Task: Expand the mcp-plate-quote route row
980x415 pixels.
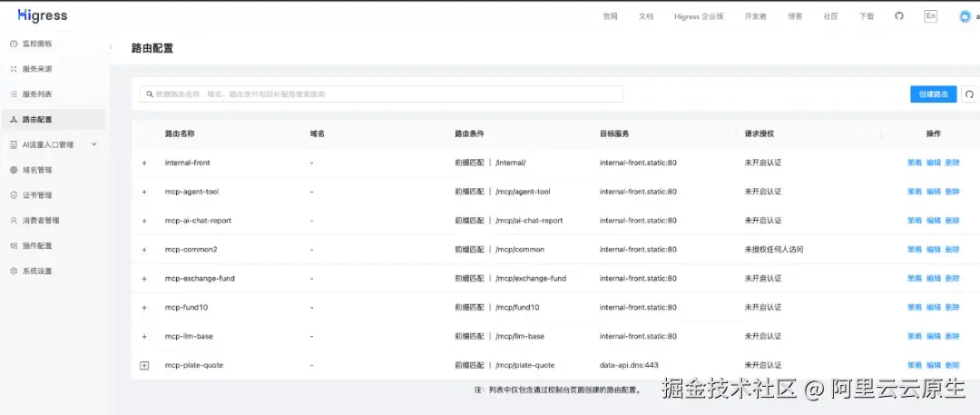Action: [144, 366]
